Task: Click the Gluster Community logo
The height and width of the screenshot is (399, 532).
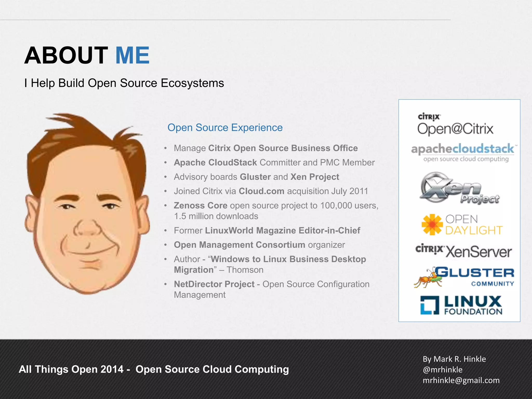Action: [464, 277]
